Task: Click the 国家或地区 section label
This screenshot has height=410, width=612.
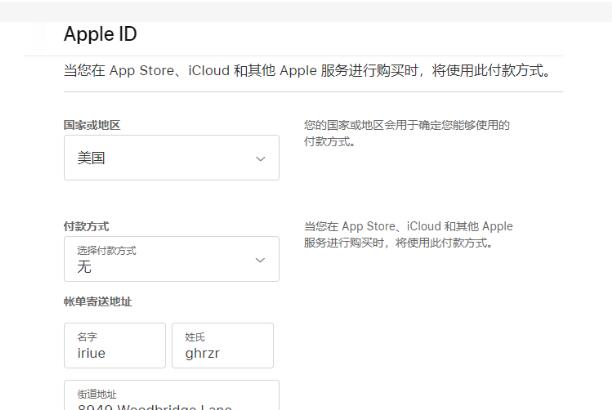Action: coord(98,125)
